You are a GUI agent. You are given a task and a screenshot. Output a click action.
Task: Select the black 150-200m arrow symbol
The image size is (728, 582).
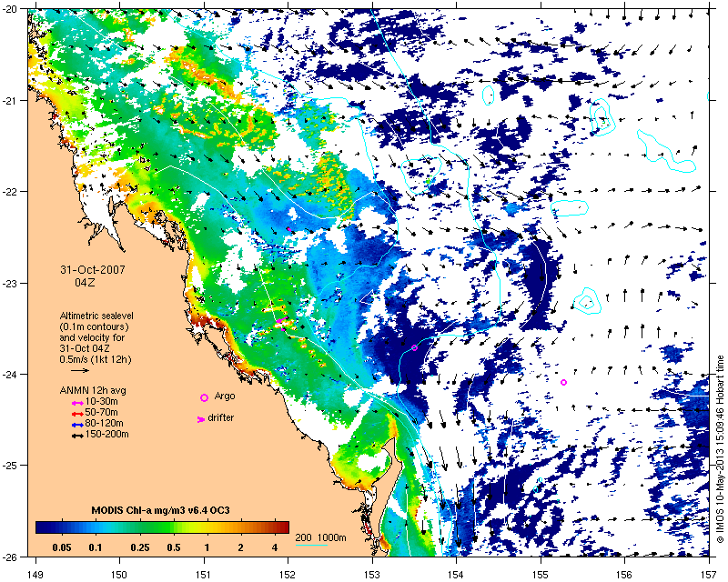77,436
